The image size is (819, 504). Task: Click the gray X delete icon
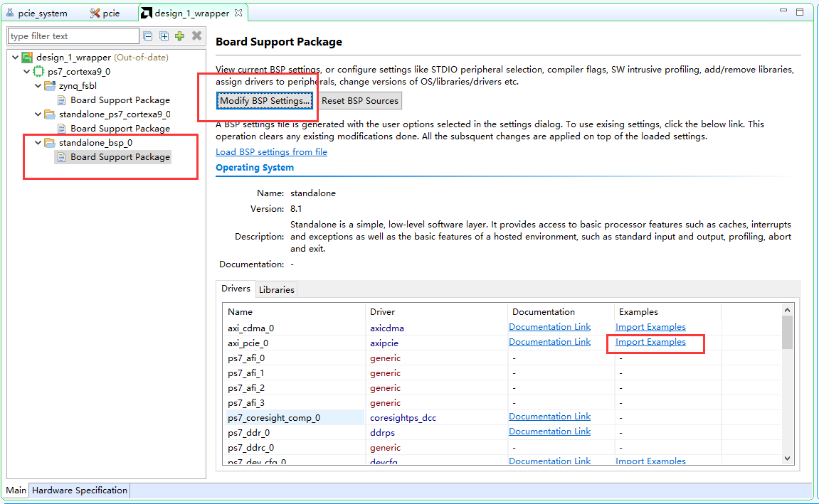pos(196,36)
